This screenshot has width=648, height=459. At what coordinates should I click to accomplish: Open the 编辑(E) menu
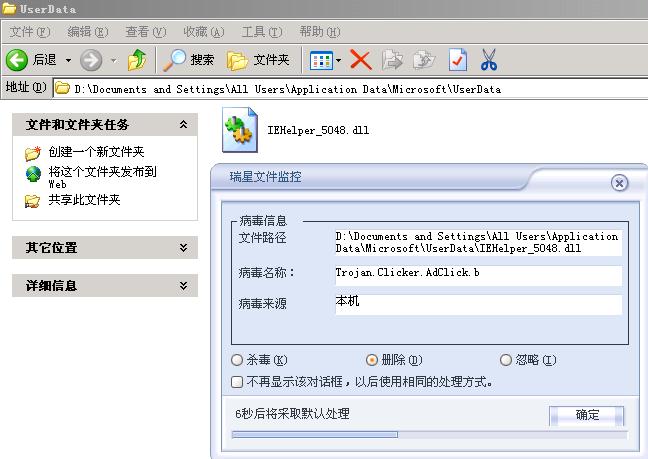pyautogui.click(x=88, y=32)
